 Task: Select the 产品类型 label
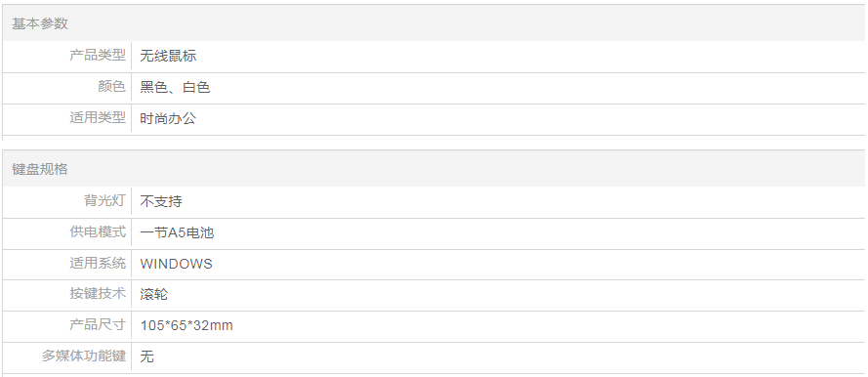[x=98, y=56]
